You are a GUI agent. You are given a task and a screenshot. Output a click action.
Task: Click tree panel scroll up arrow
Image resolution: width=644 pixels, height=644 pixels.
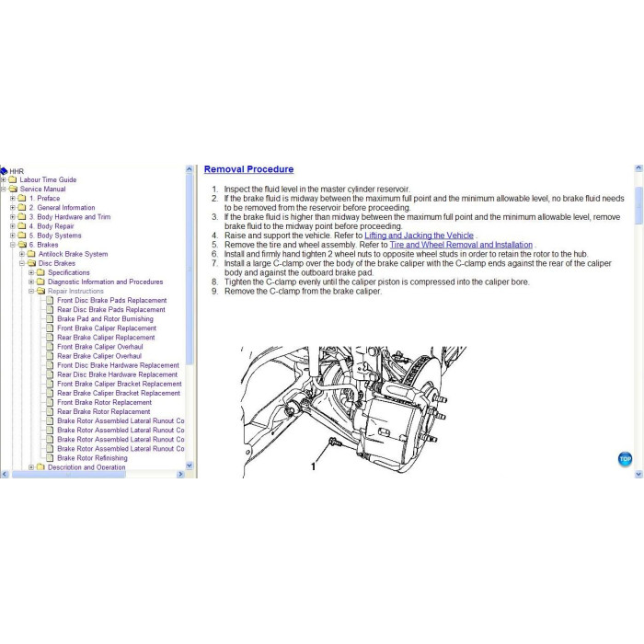coord(190,168)
